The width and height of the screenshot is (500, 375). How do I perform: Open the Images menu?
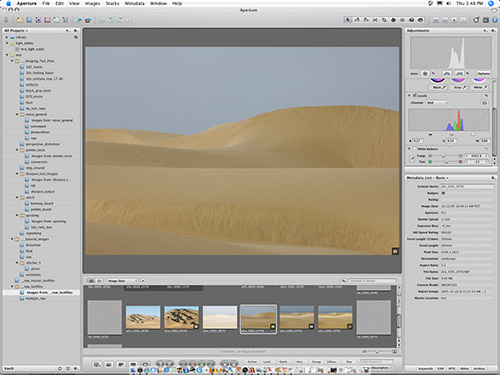coord(92,3)
